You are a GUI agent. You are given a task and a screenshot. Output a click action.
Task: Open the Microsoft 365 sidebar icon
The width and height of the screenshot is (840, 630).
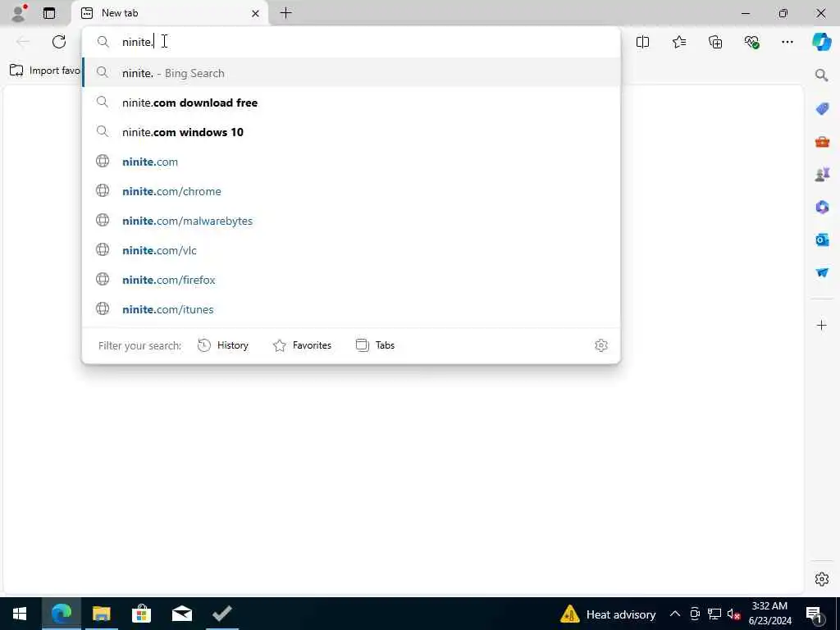(822, 207)
